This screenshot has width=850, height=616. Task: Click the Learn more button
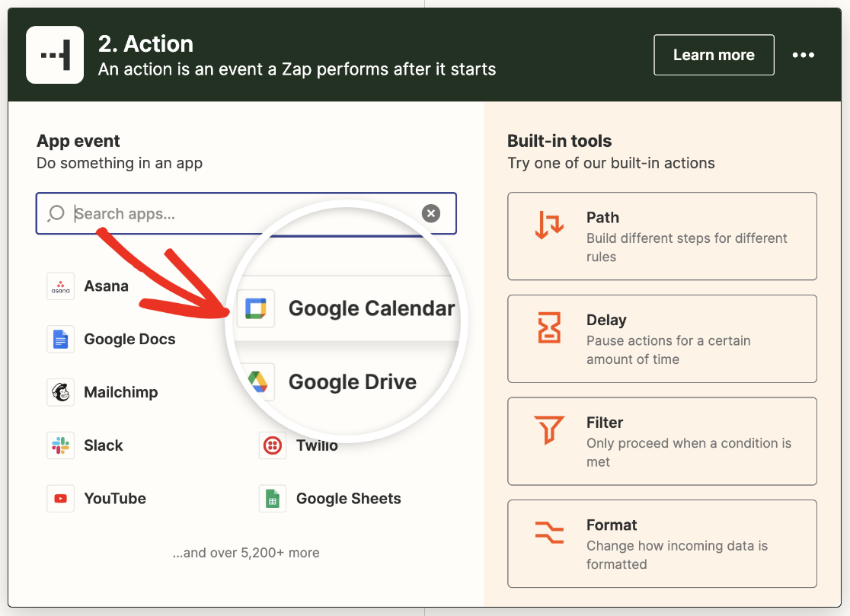(714, 55)
